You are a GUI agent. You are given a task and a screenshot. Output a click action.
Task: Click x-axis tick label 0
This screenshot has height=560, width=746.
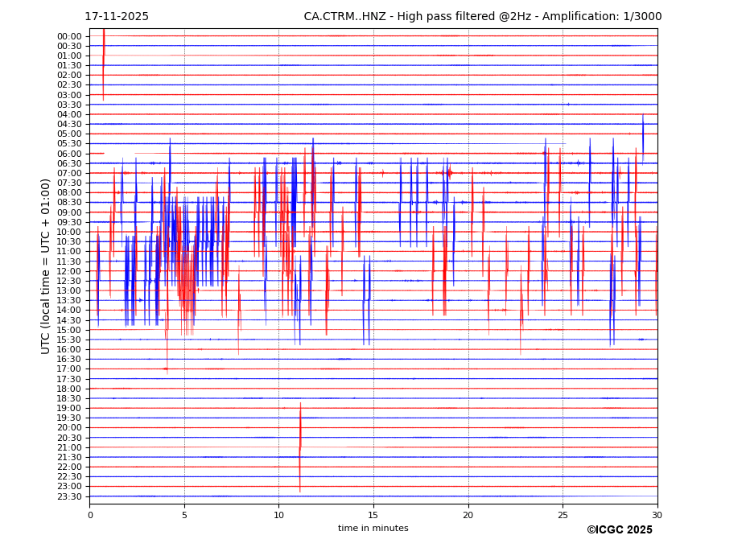[x=90, y=515]
